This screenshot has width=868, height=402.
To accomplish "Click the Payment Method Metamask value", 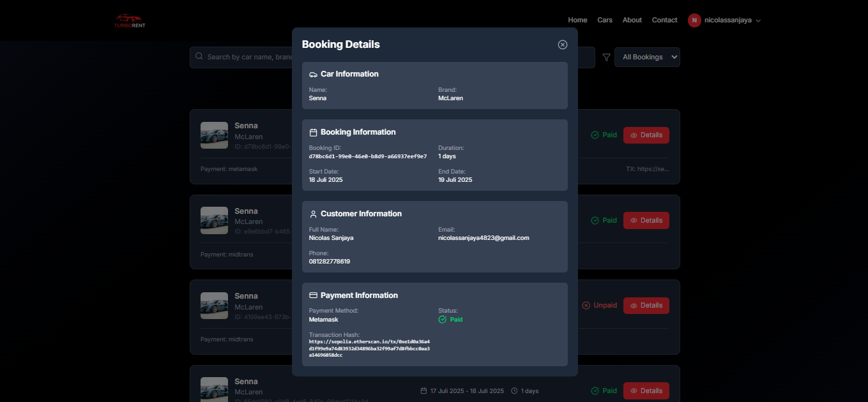I will (x=324, y=320).
